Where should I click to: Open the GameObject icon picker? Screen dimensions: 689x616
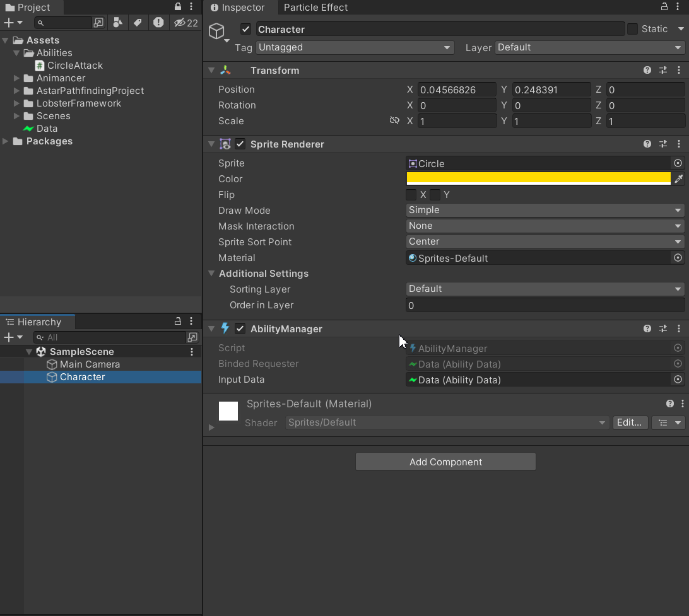click(218, 32)
